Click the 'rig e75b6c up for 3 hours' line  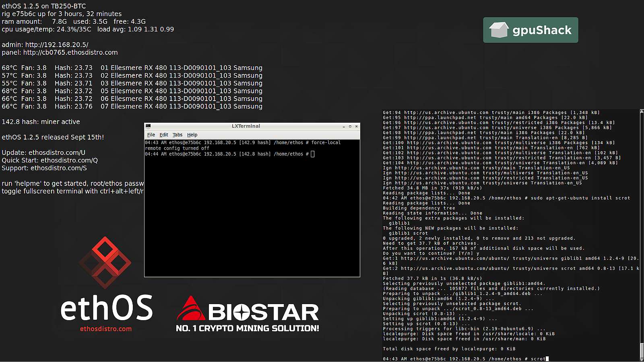point(62,14)
